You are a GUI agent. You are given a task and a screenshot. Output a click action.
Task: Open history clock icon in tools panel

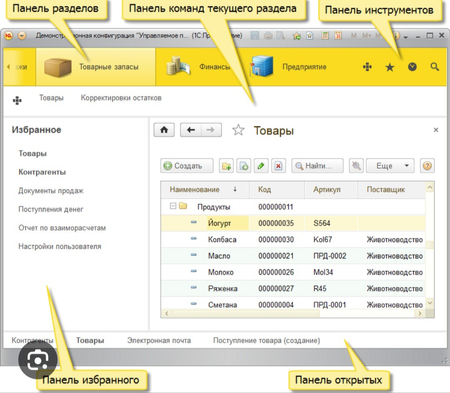click(x=412, y=67)
